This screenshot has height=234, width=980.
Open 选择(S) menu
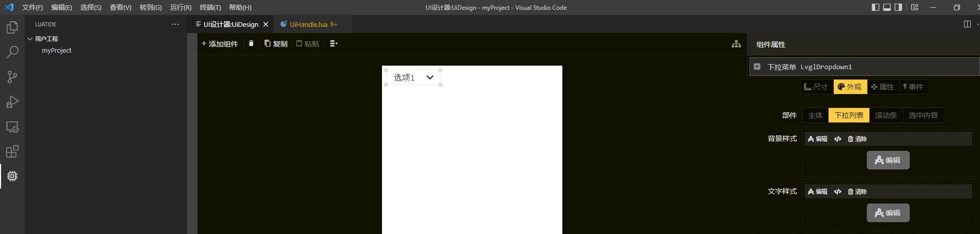pos(91,7)
